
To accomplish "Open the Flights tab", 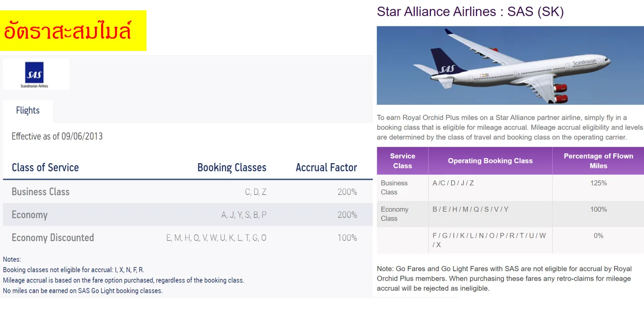I will click(28, 110).
